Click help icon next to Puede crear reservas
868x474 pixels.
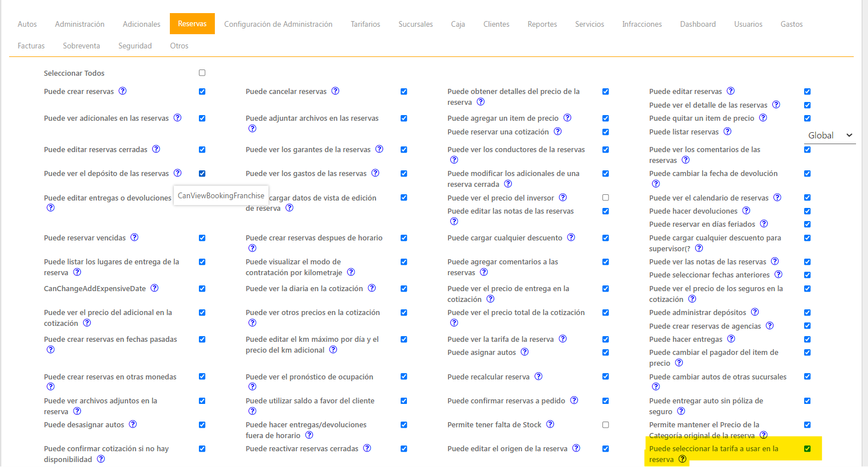pyautogui.click(x=123, y=91)
